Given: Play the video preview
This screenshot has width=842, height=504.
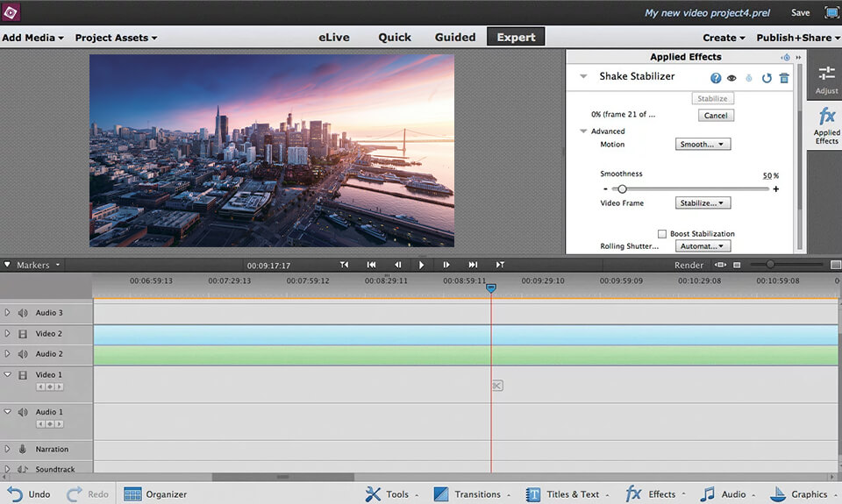Looking at the screenshot, I should click(x=422, y=265).
